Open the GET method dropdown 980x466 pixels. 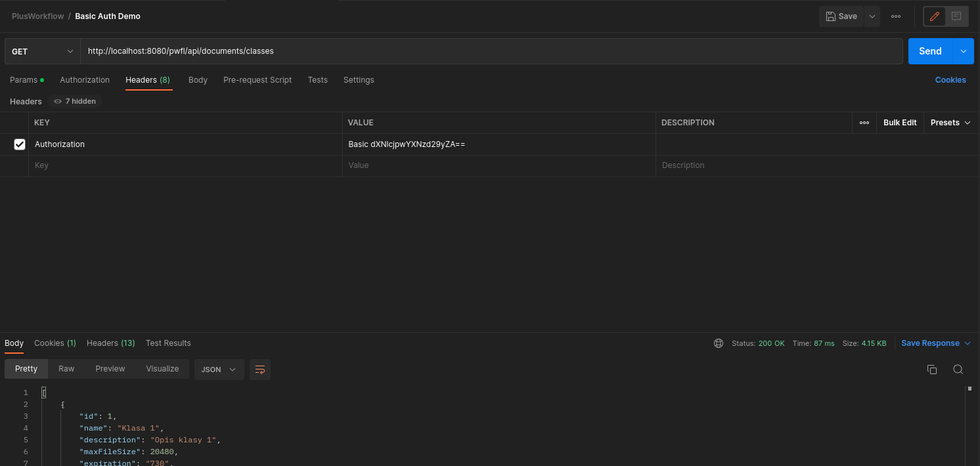pyautogui.click(x=42, y=51)
